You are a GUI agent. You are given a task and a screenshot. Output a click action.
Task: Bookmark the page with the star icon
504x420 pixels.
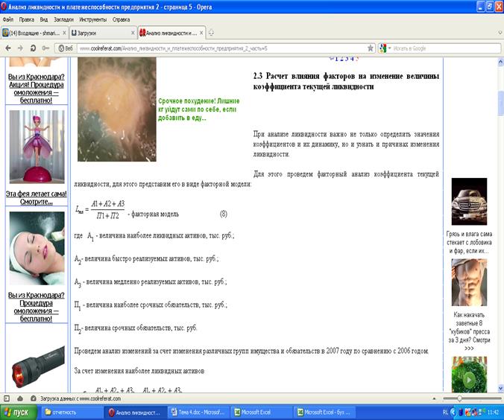point(371,48)
